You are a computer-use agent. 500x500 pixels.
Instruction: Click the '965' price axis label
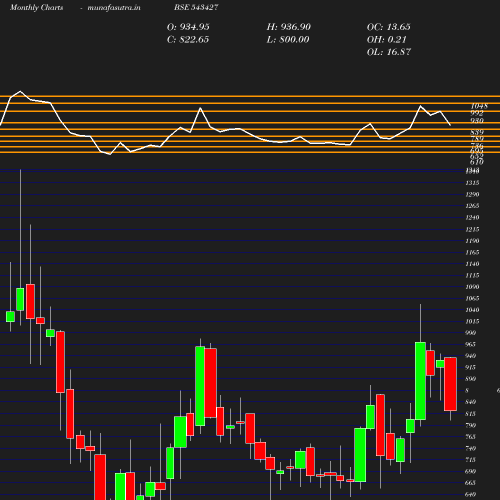pyautogui.click(x=471, y=344)
